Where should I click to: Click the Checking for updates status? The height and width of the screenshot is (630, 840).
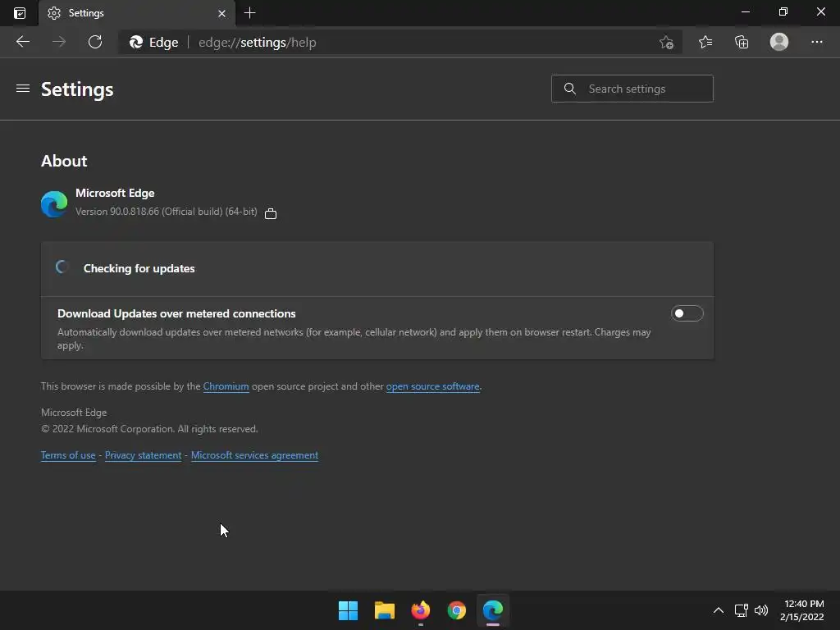pos(139,268)
